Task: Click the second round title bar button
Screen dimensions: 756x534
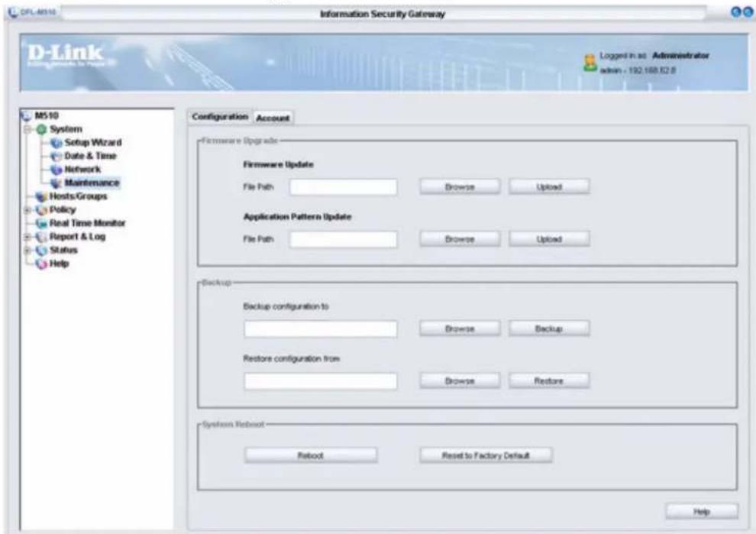Action: click(x=748, y=12)
